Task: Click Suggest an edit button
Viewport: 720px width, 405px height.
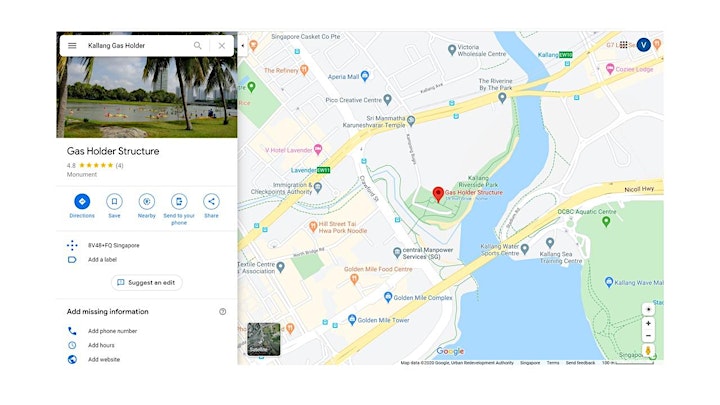Action: point(146,282)
